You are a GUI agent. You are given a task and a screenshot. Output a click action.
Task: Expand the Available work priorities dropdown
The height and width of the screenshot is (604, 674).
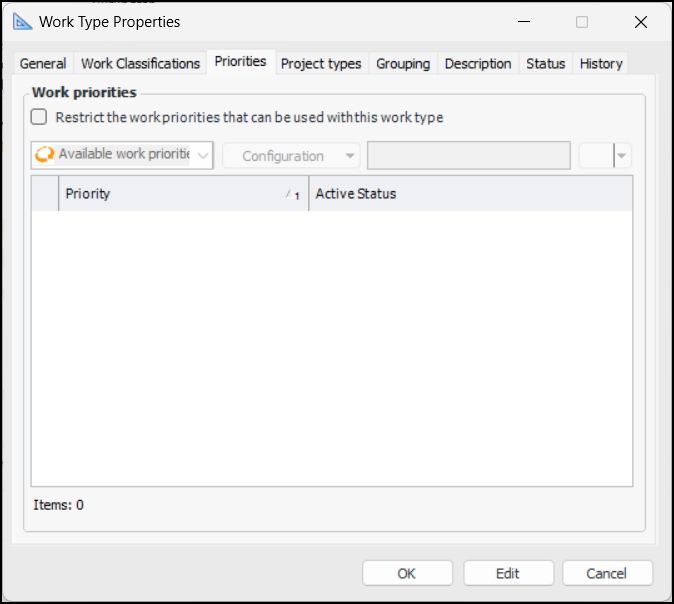coord(203,155)
